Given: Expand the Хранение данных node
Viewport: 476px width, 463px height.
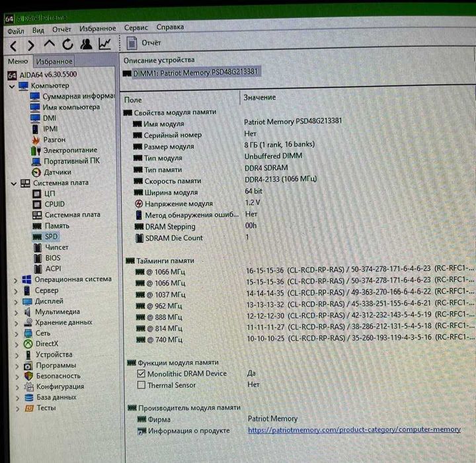Looking at the screenshot, I should 17,323.
